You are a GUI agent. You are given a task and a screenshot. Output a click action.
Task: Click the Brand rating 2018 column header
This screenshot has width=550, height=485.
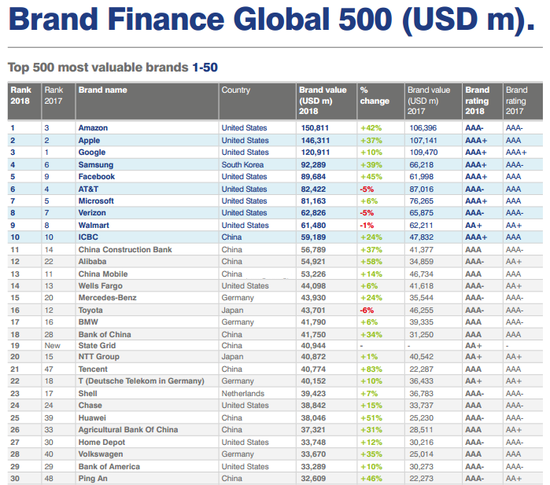(477, 101)
